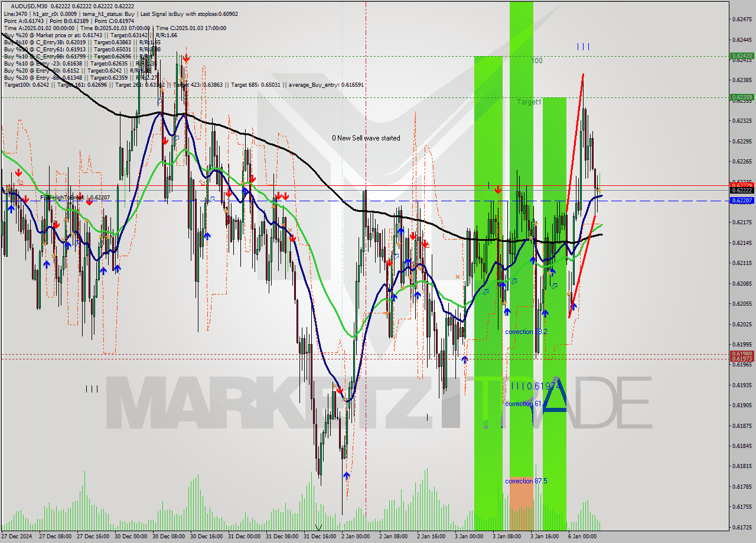Click the green 0.62420 price tag
The width and height of the screenshot is (756, 543).
(742, 57)
